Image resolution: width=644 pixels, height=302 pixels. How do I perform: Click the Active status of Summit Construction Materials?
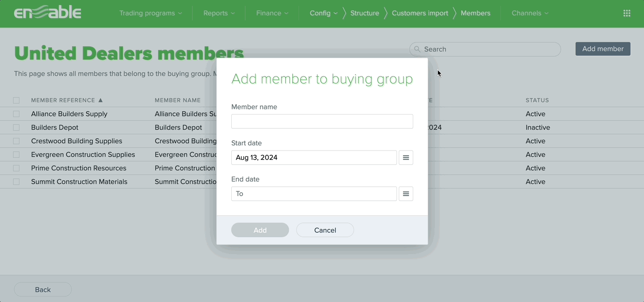tap(536, 182)
